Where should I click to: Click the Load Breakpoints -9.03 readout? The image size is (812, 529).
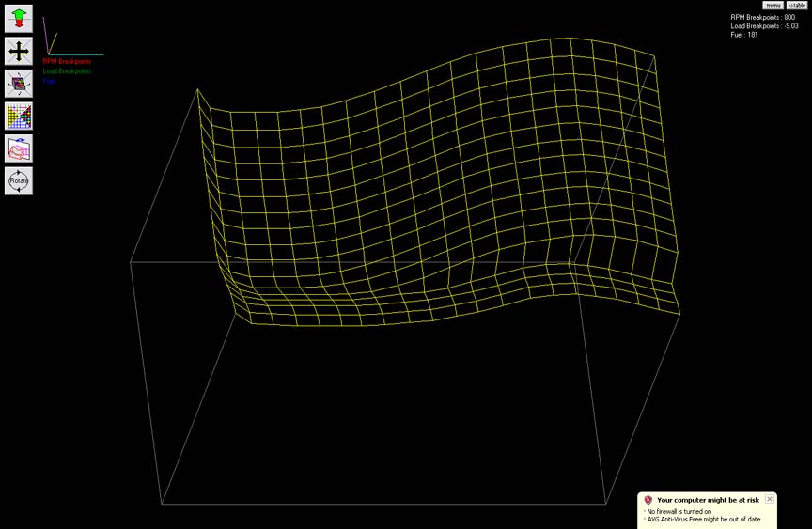(764, 26)
